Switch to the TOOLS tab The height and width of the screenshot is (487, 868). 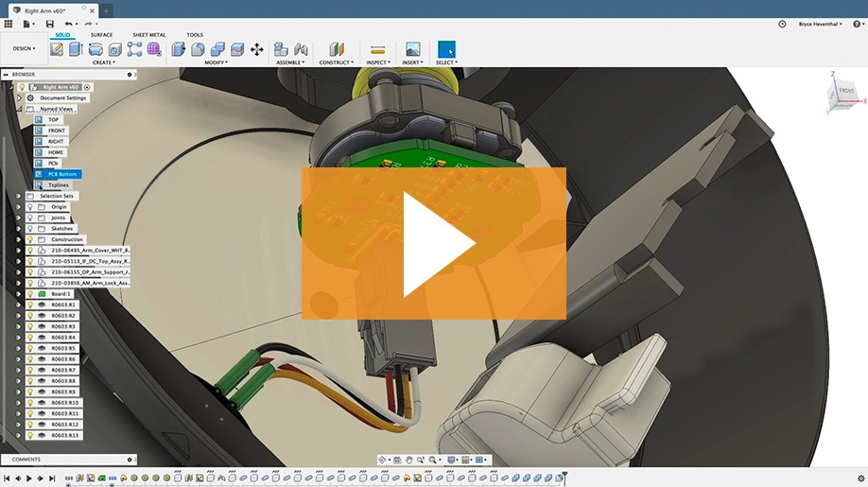(194, 35)
